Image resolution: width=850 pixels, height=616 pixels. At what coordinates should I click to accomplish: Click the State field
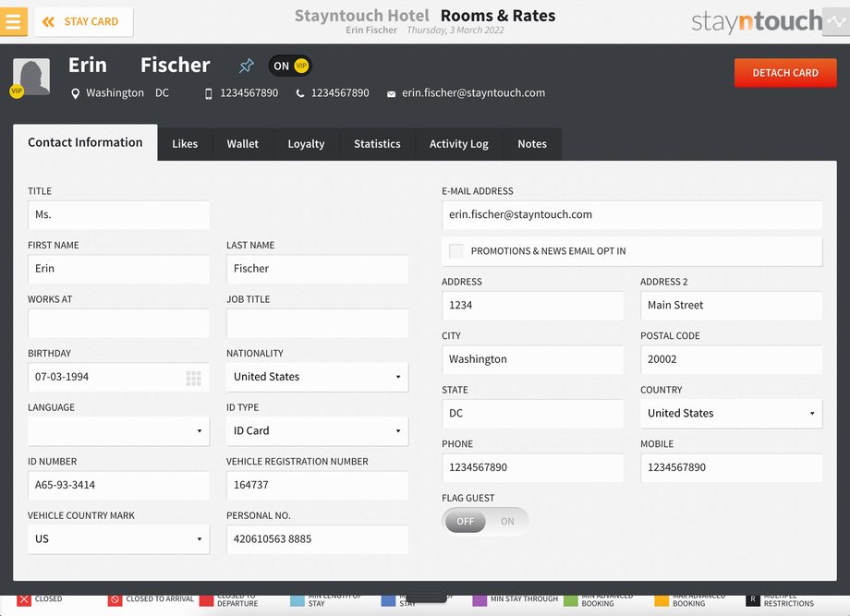point(532,414)
